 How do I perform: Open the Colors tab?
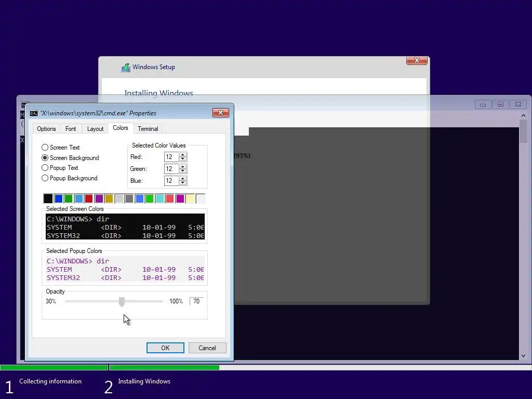pos(121,128)
